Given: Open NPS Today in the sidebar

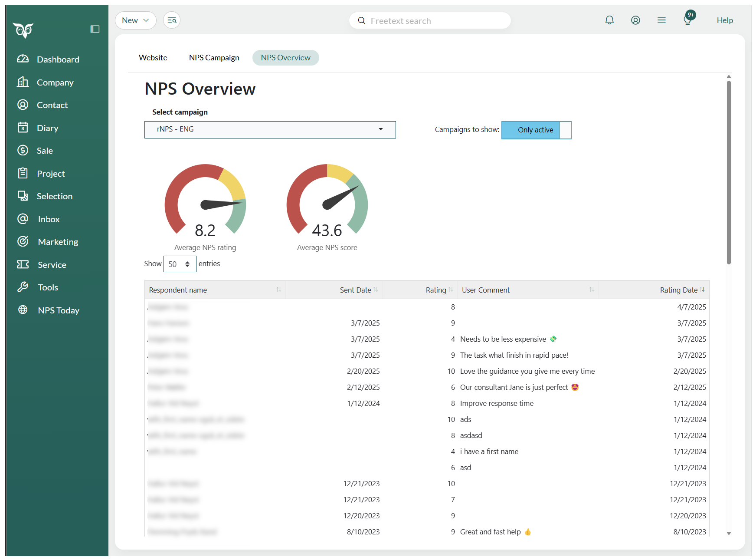Looking at the screenshot, I should tap(59, 310).
